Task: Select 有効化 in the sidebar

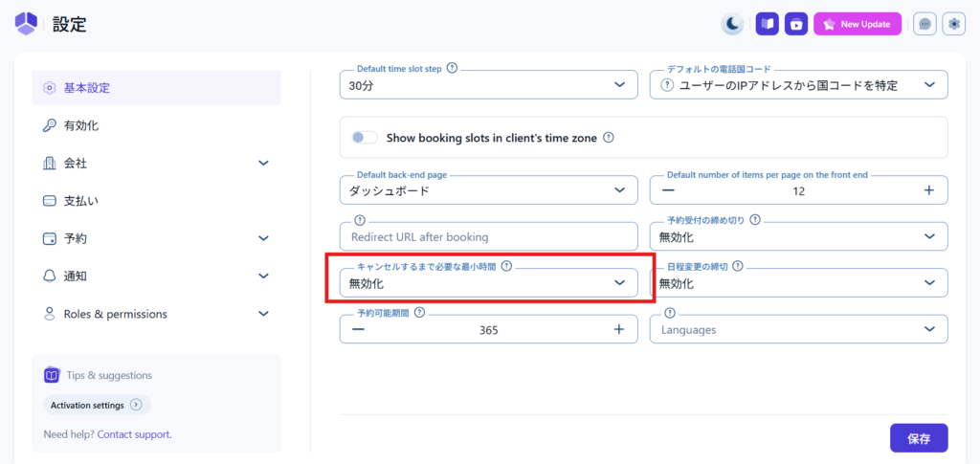Action: pyautogui.click(x=81, y=125)
